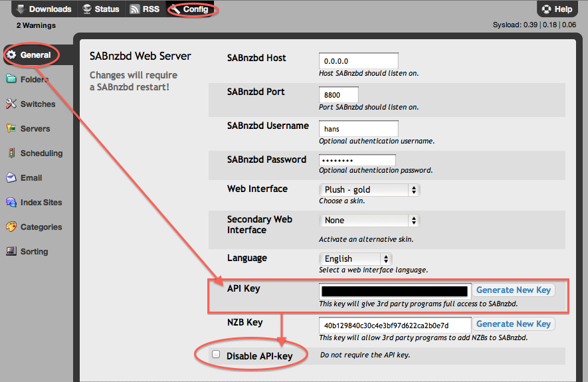This screenshot has width=588, height=382.
Task: Open Index Sites settings
Action: pos(41,203)
